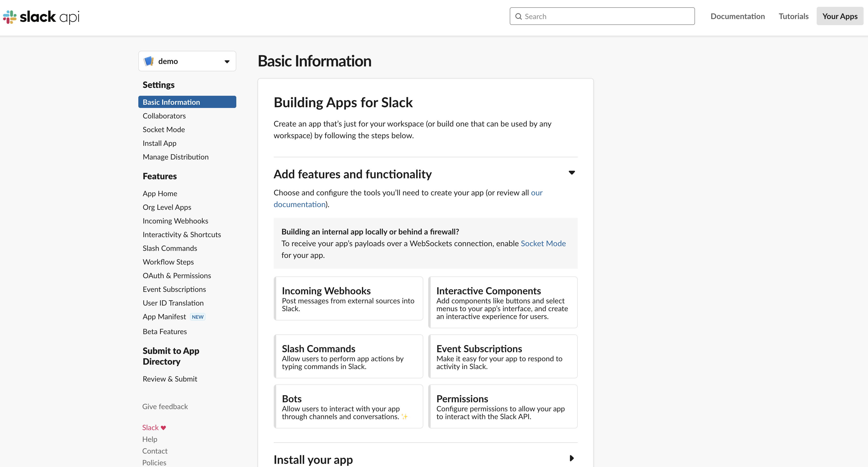Viewport: 868px width, 467px height.
Task: Click the NEW badge next to App Manifest
Action: (x=197, y=317)
